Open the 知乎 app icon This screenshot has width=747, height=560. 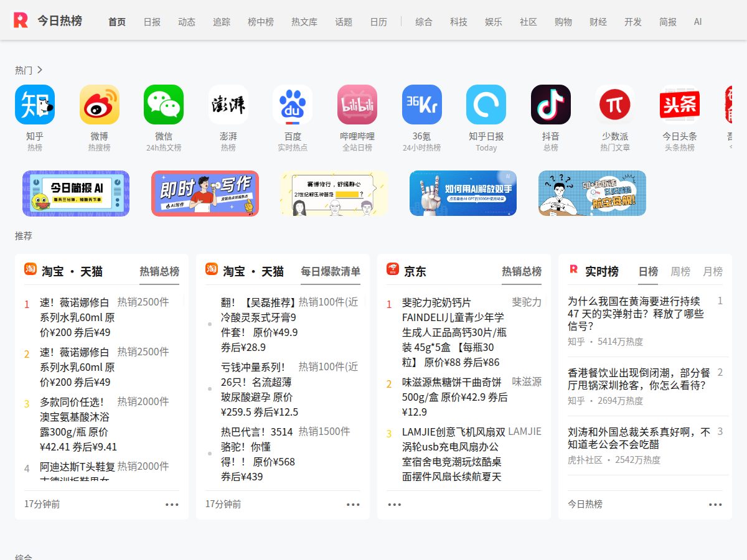35,105
